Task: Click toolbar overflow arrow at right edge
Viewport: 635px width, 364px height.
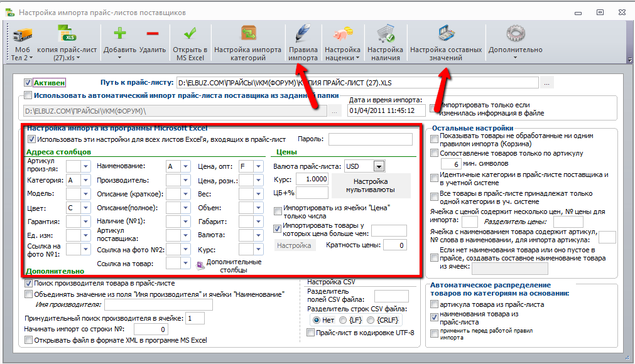Action: 629,60
